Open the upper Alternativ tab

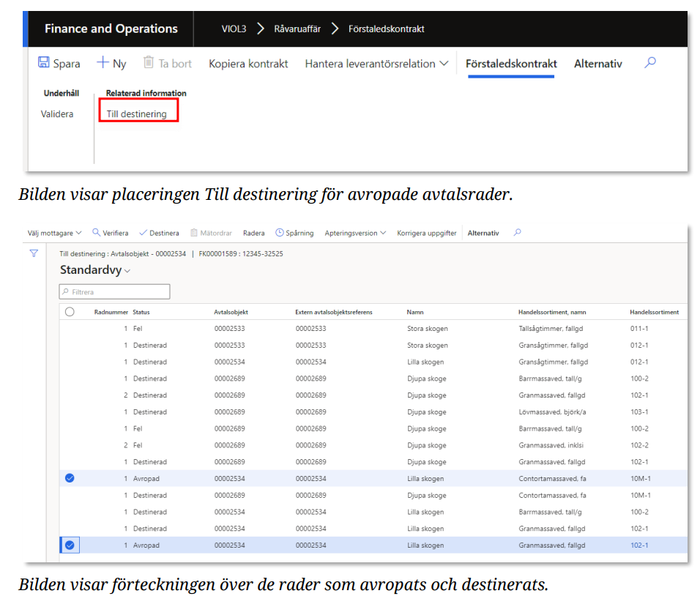597,64
